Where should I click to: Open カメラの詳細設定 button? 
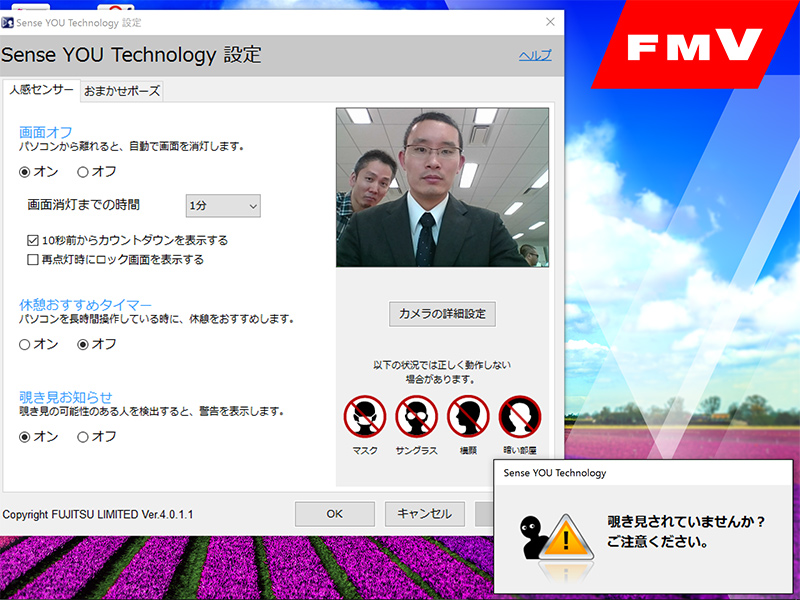point(442,314)
